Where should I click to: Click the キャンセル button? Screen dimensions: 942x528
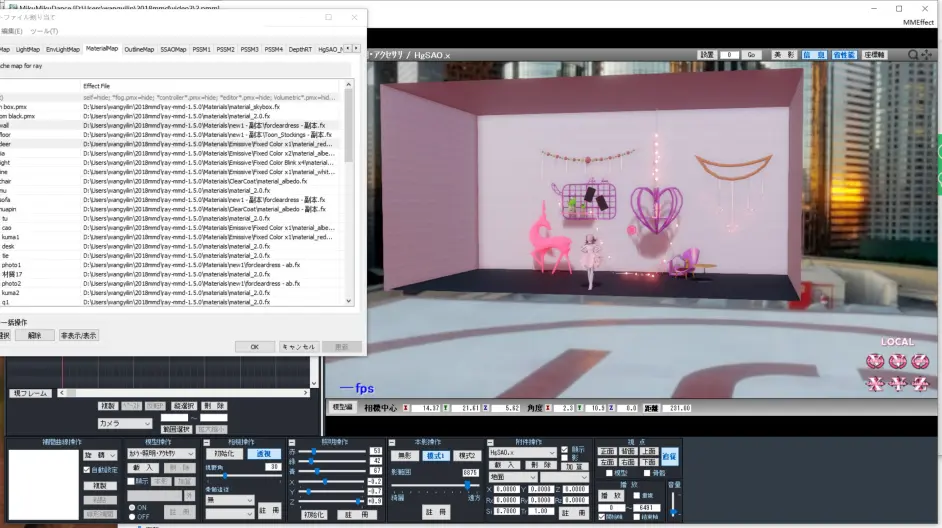[x=299, y=347]
